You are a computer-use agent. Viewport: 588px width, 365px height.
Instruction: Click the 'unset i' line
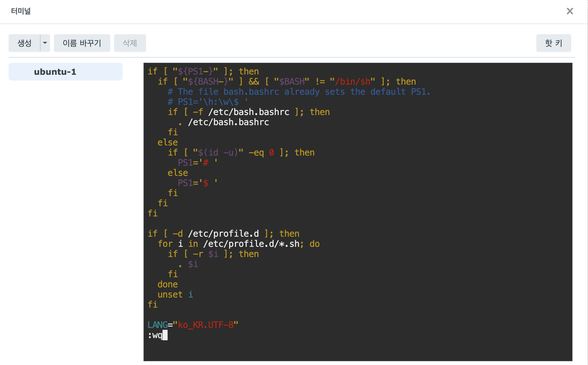[x=175, y=295]
